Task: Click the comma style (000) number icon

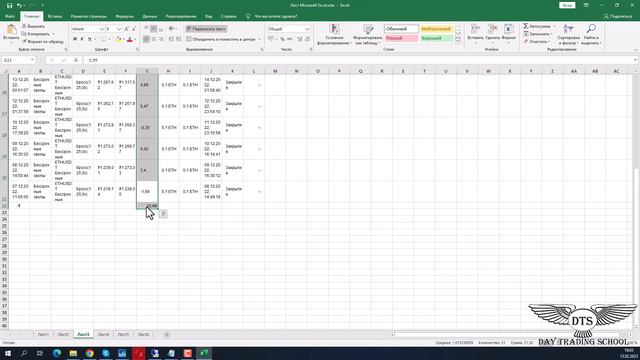Action: [x=289, y=39]
